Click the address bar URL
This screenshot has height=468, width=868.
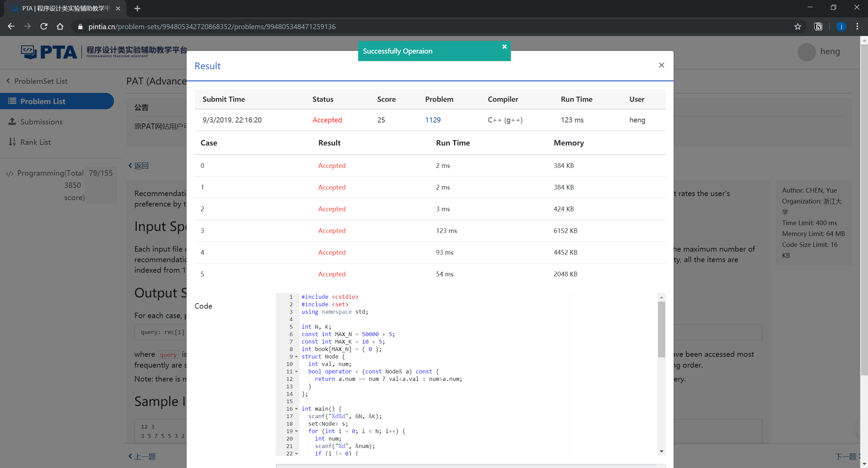[212, 26]
